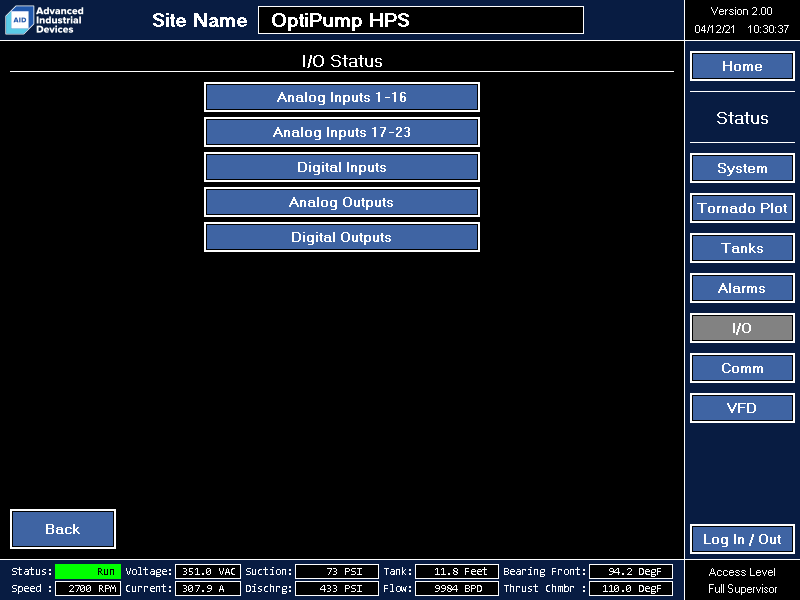Viewport: 800px width, 600px height.
Task: Go to the Home screen
Action: pyautogui.click(x=742, y=66)
